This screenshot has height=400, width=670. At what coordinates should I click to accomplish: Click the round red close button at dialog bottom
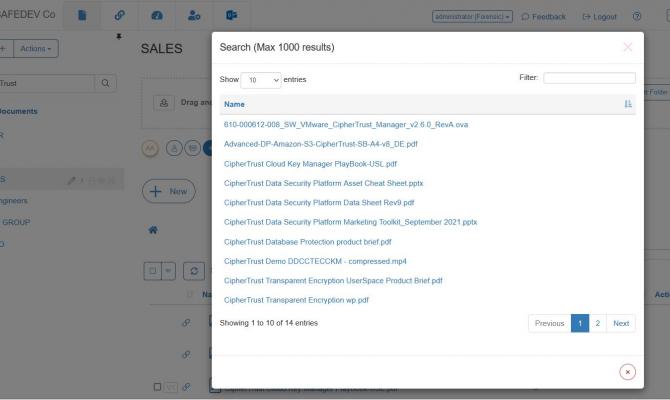point(627,372)
